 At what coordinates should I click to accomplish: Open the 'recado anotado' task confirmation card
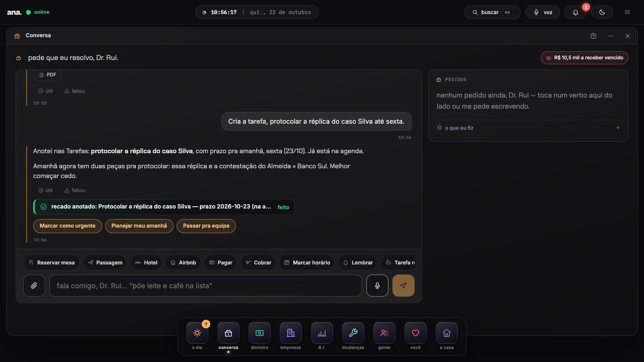164,207
